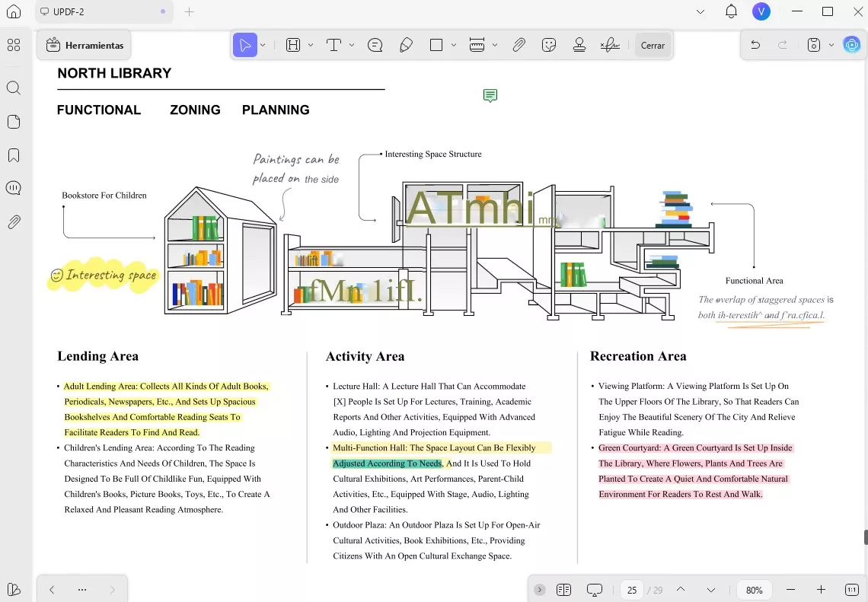This screenshot has height=602, width=868.
Task: Select the highlight text tool
Action: 293,45
